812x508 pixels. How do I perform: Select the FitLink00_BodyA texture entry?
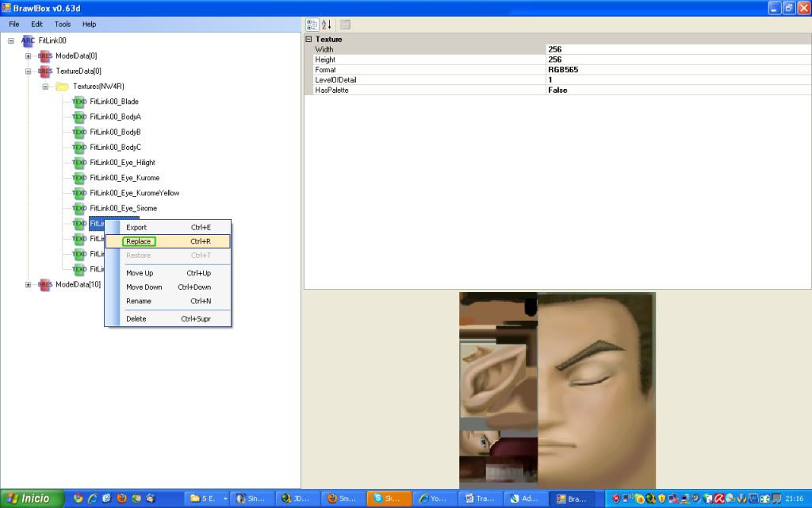115,117
